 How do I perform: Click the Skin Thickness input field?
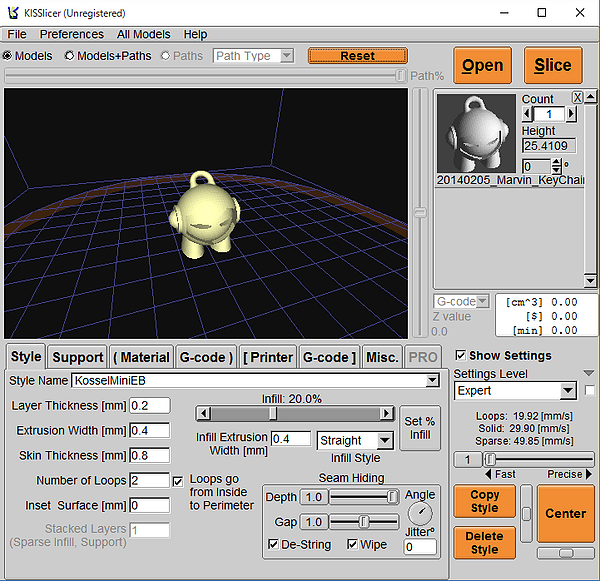150,455
